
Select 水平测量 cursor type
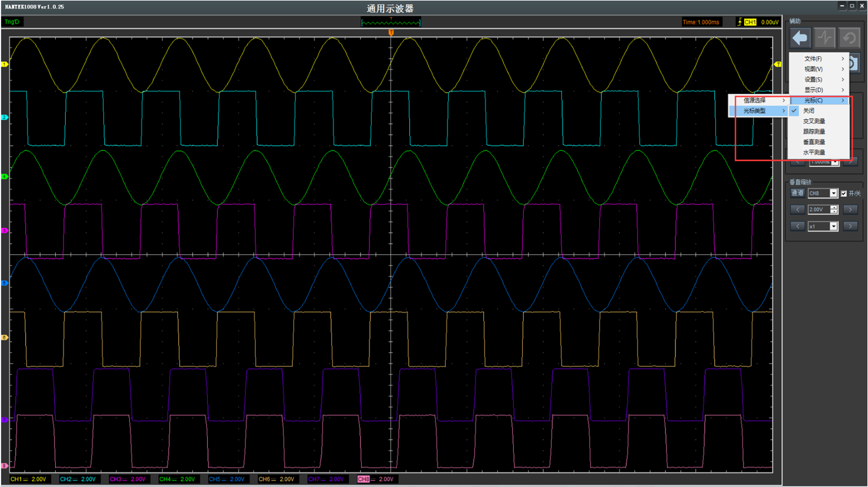pos(814,152)
